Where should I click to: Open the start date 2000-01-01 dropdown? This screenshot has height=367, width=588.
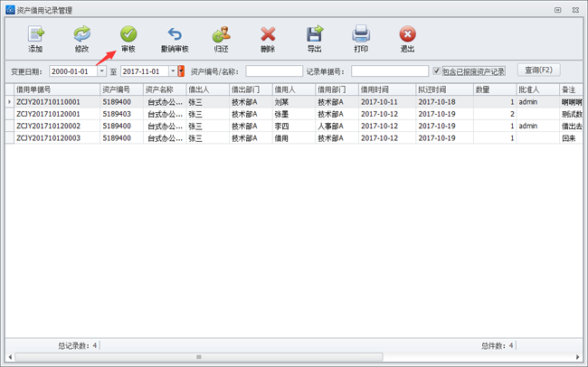(x=101, y=71)
